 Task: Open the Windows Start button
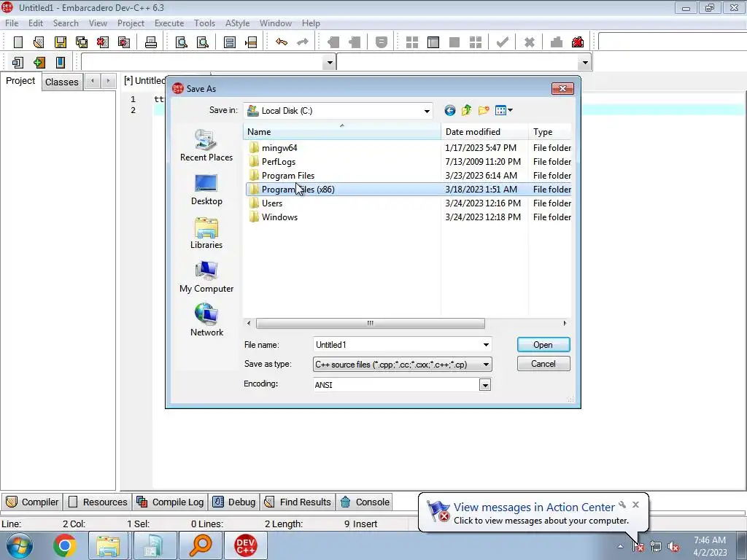20,545
